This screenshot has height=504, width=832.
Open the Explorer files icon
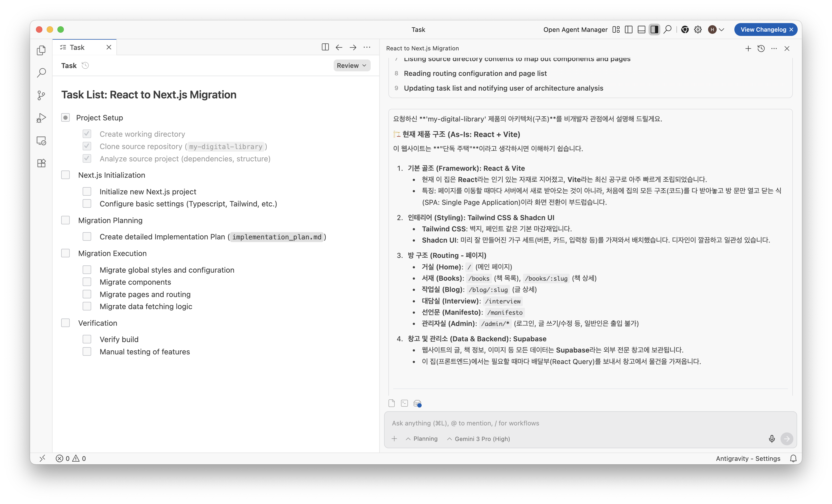(x=41, y=50)
